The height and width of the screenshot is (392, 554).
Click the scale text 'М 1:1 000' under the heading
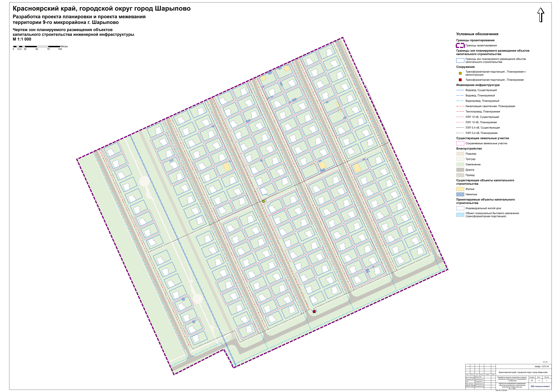22,39
